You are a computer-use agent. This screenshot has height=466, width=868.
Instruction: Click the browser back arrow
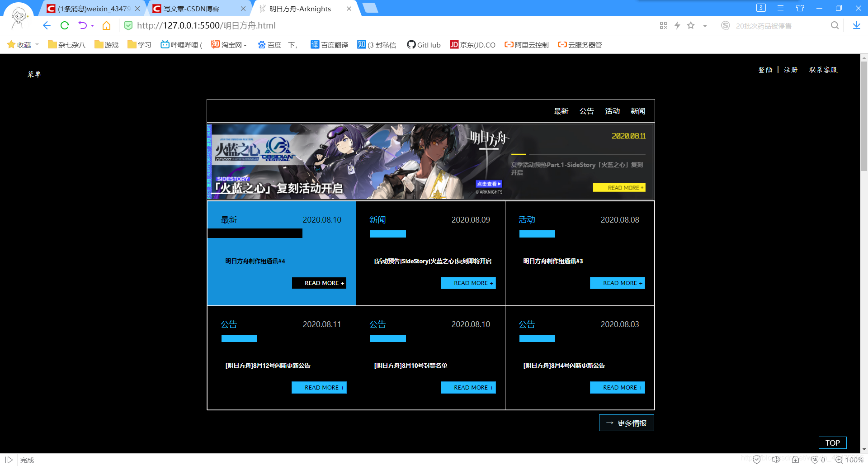[46, 26]
